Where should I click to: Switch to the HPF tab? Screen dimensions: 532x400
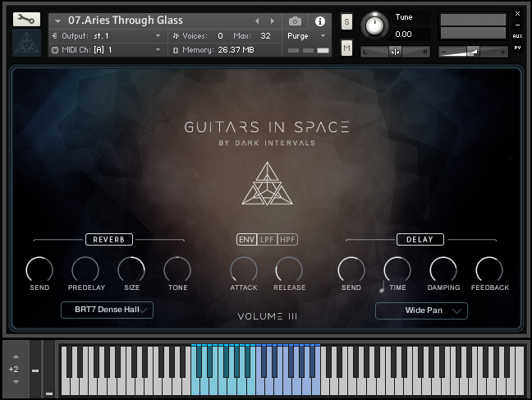287,239
